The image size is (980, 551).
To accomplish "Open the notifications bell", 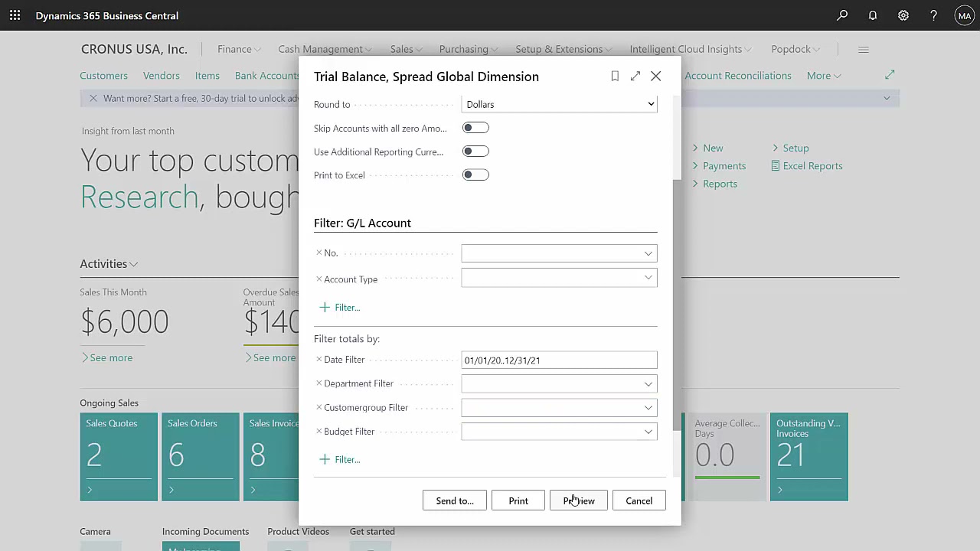I will coord(873,15).
